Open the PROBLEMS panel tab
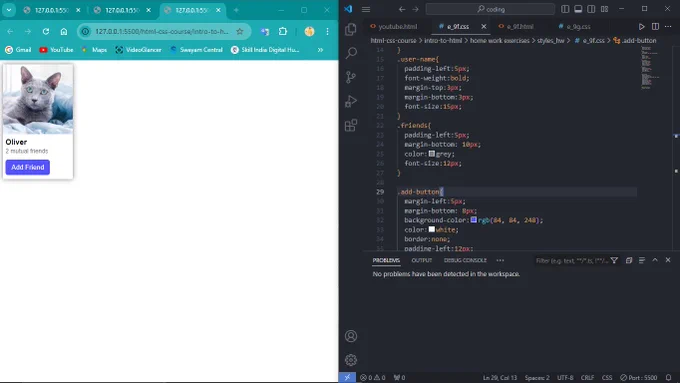Screen dimensions: 680x383 [x=386, y=260]
